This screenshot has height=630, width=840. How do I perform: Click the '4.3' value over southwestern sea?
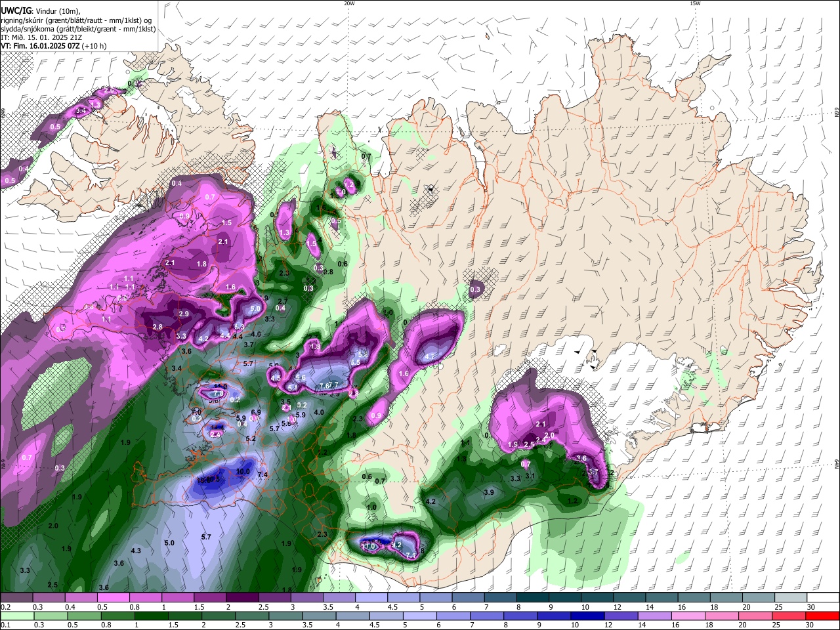[136, 551]
